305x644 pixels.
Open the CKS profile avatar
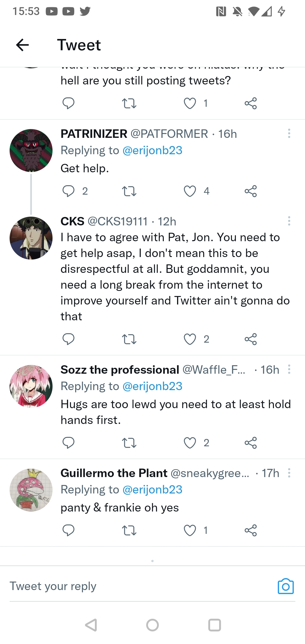coord(31,238)
